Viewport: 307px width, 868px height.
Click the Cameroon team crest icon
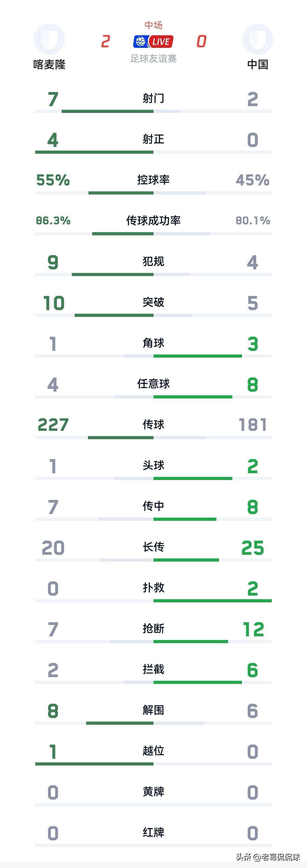click(49, 39)
